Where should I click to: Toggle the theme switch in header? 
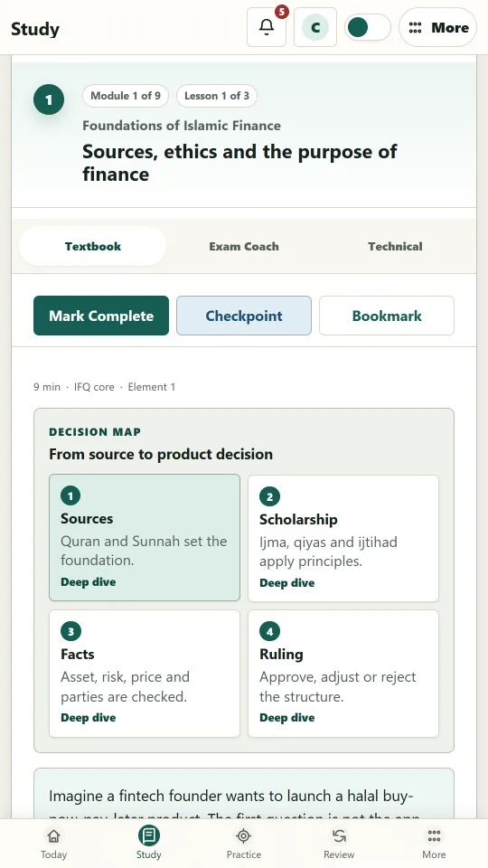pyautogui.click(x=368, y=27)
